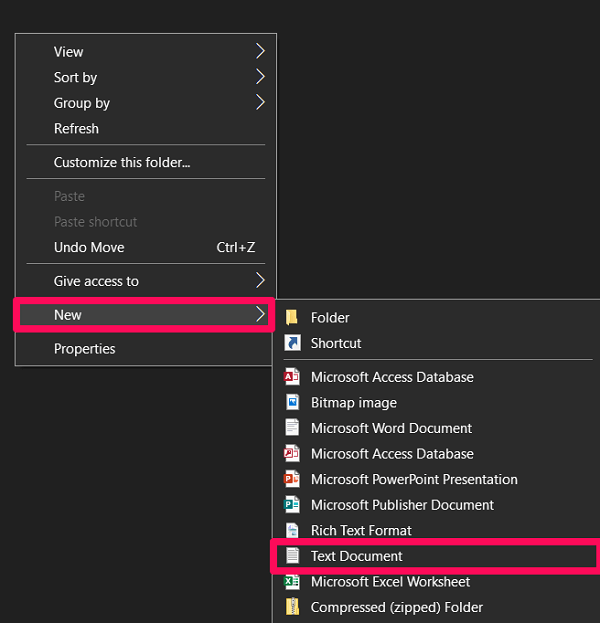Select Microsoft Publisher Document label
Image resolution: width=600 pixels, height=623 pixels.
coord(402,505)
